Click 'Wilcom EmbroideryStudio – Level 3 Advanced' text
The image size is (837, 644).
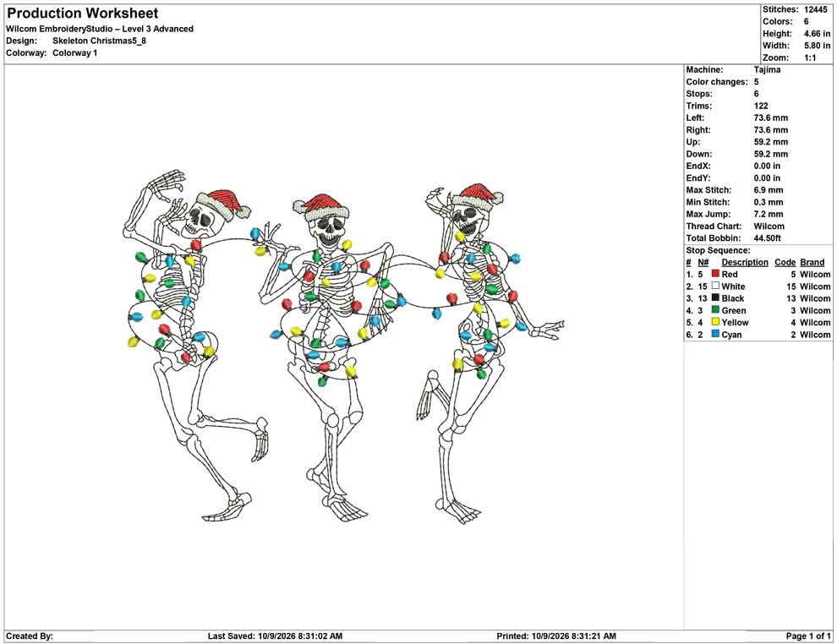tap(99, 29)
